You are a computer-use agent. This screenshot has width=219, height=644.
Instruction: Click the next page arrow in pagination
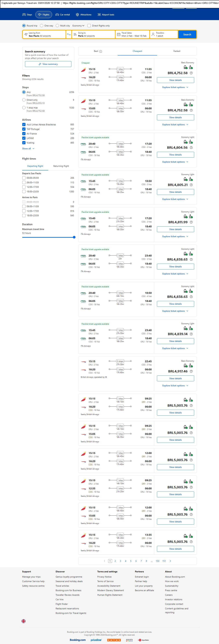(x=170, y=561)
